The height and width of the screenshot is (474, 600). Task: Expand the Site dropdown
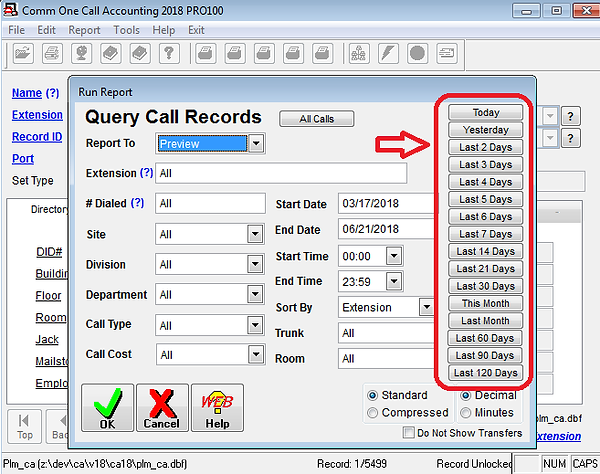(255, 234)
